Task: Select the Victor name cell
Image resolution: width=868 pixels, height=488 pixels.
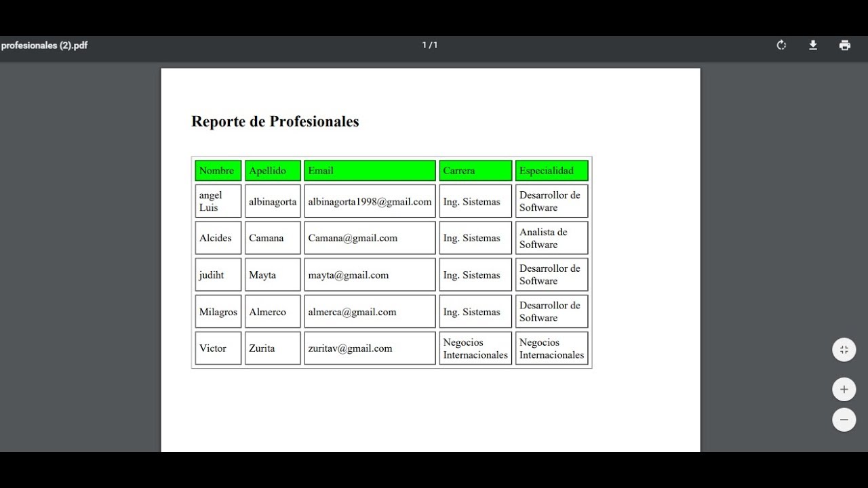Action: [x=218, y=348]
